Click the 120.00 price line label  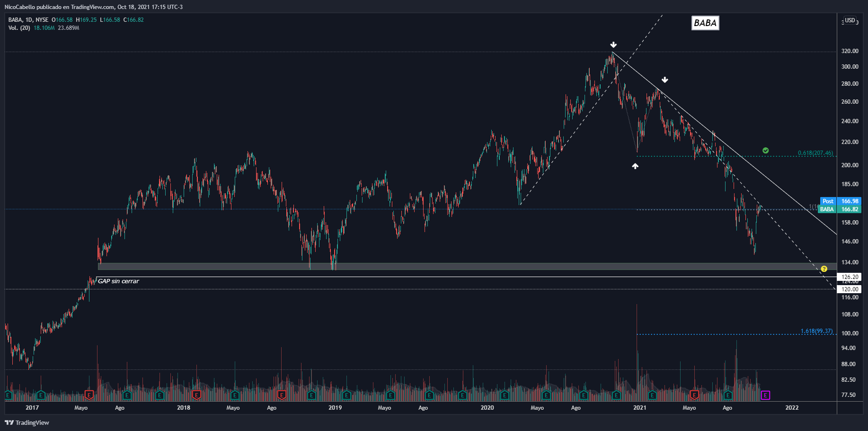850,289
